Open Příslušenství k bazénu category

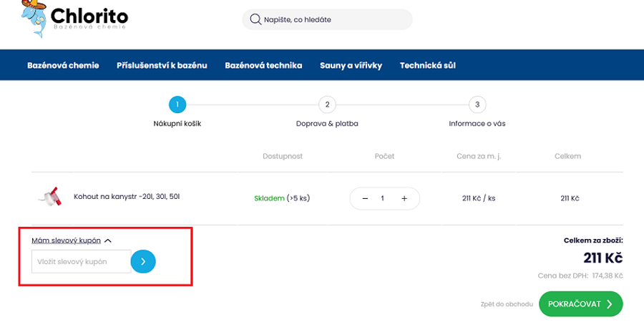pyautogui.click(x=162, y=65)
